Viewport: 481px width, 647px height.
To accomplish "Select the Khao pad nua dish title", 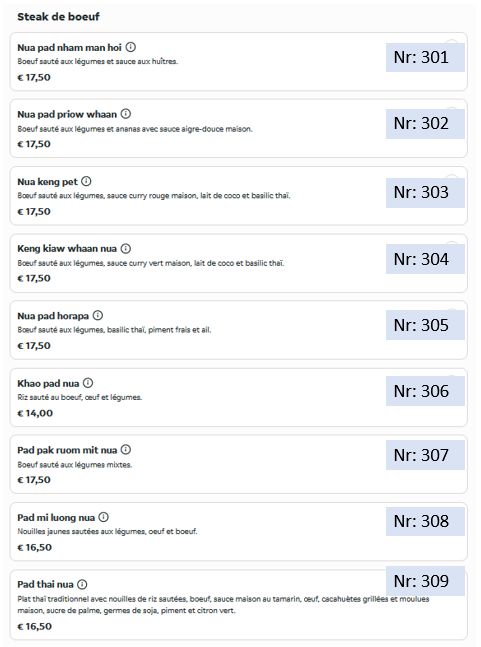I will click(x=48, y=383).
